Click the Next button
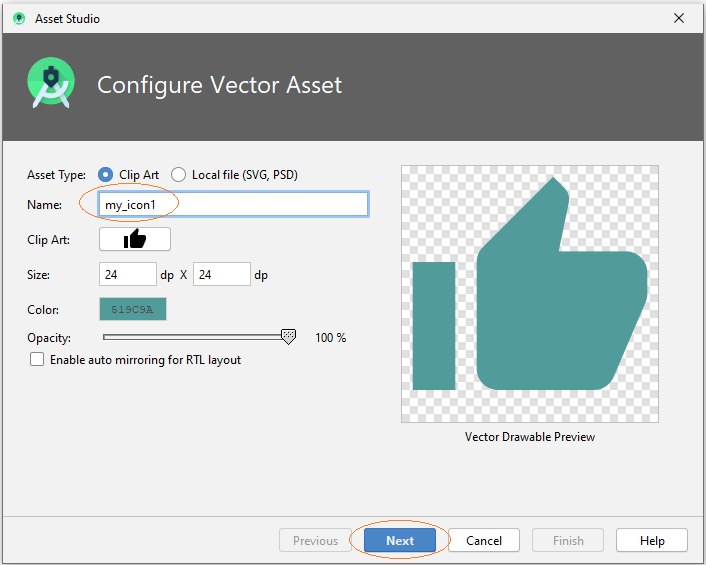The height and width of the screenshot is (565, 706). [400, 540]
